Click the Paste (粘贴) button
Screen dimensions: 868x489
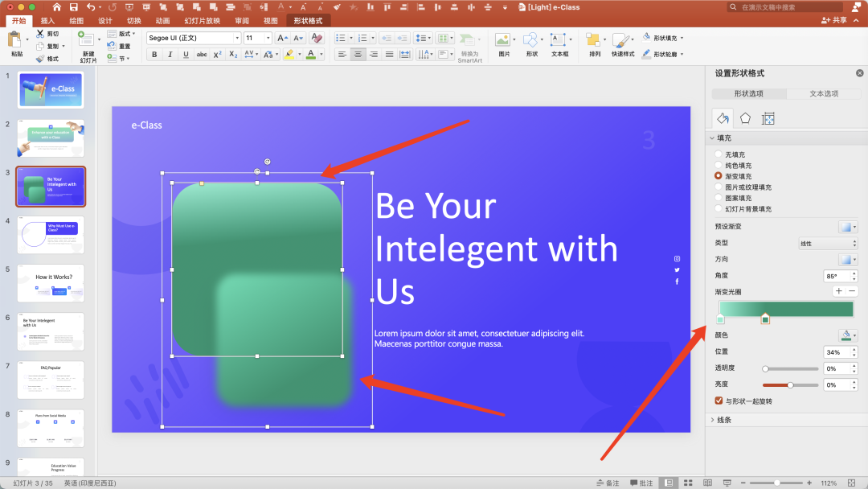[x=16, y=44]
